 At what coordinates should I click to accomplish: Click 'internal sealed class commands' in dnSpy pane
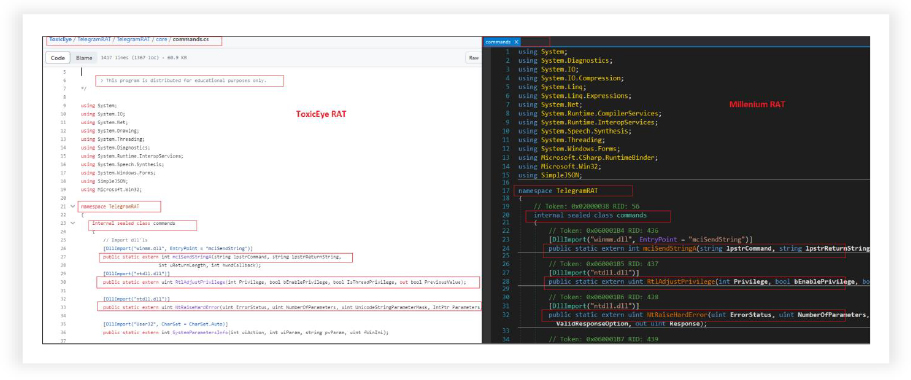(x=590, y=216)
